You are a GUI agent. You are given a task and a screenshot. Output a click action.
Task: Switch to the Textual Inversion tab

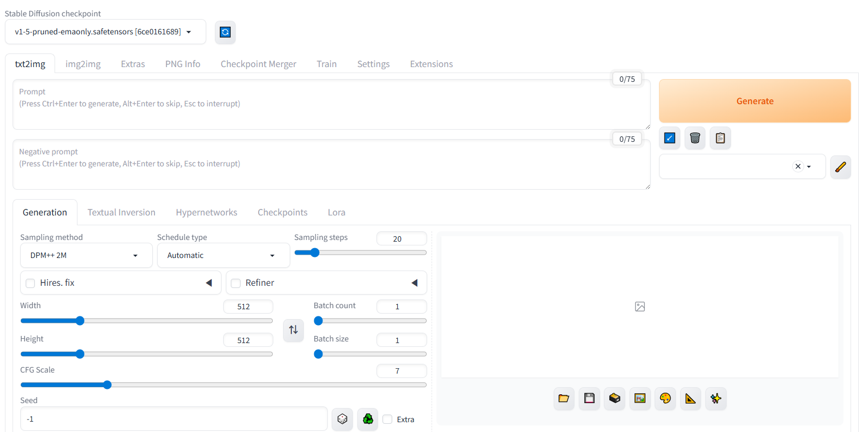tap(122, 212)
